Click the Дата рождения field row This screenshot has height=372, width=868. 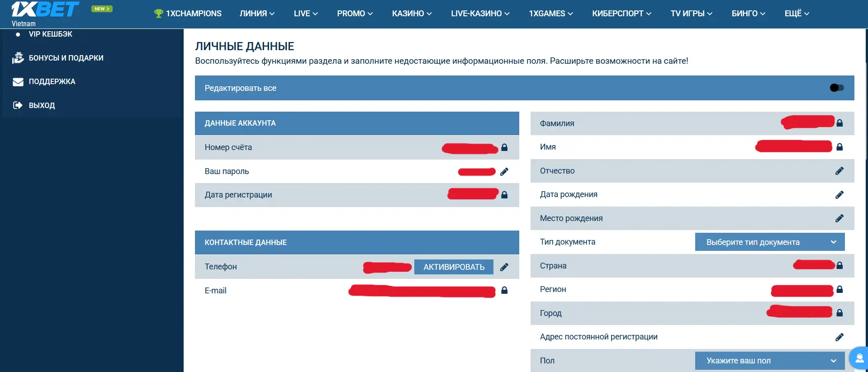click(692, 194)
